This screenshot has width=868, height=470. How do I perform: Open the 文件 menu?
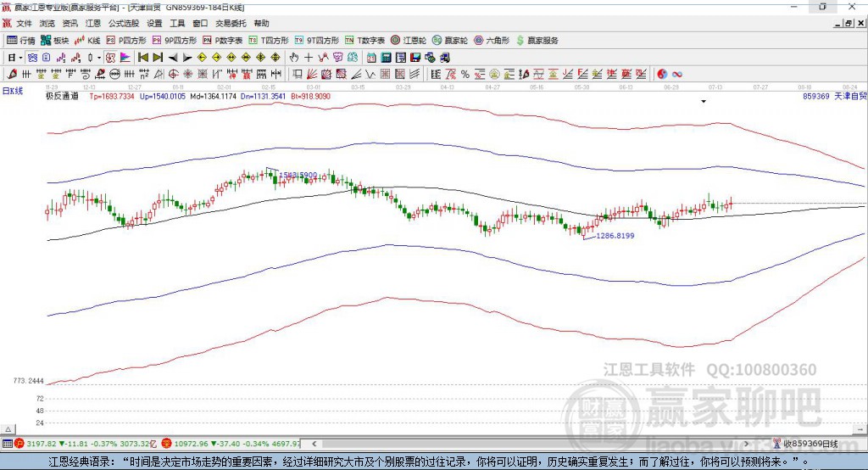[24, 23]
